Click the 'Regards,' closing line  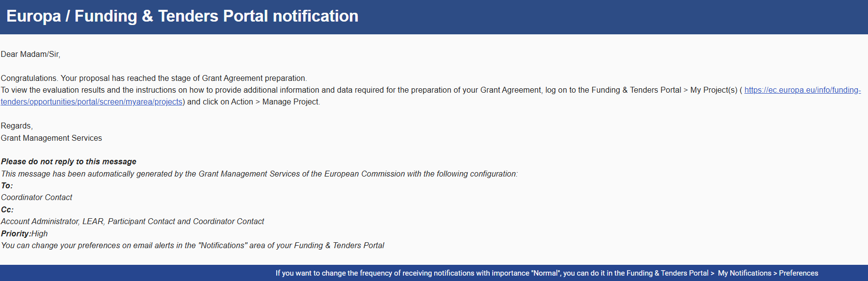(17, 126)
